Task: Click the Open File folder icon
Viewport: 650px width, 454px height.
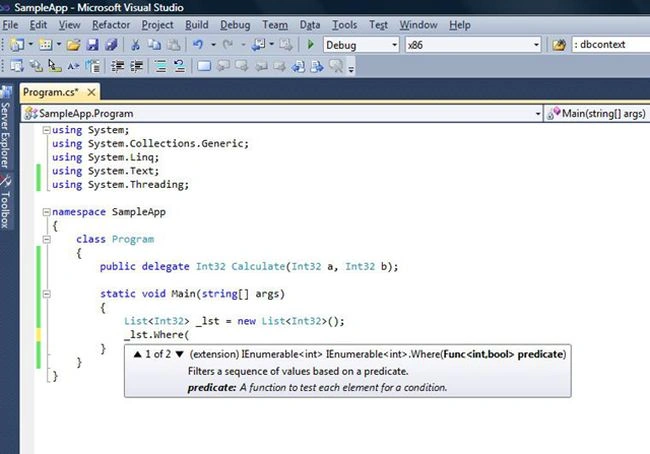Action: pyautogui.click(x=73, y=44)
